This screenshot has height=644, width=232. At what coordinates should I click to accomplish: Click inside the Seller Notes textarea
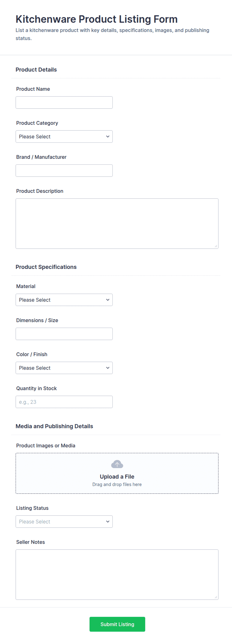117,574
